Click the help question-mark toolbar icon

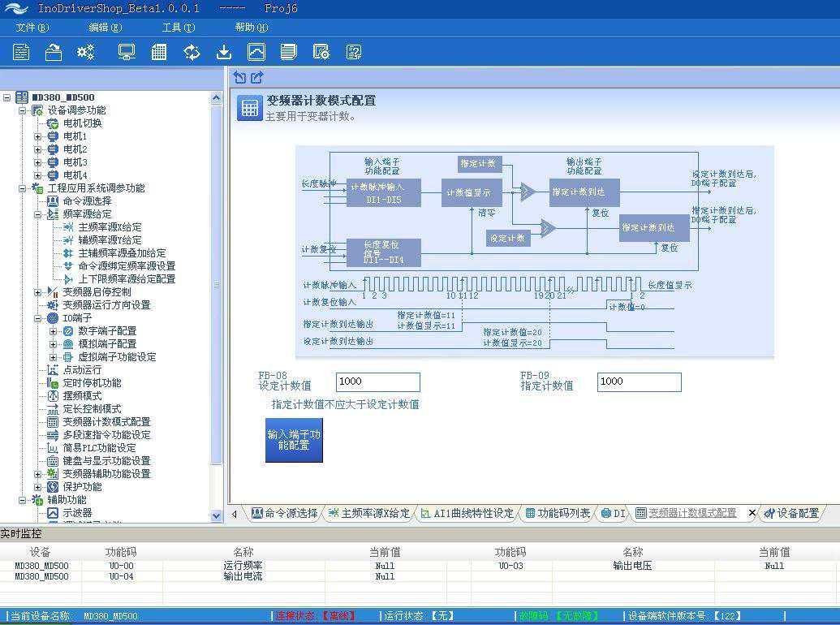coord(354,52)
